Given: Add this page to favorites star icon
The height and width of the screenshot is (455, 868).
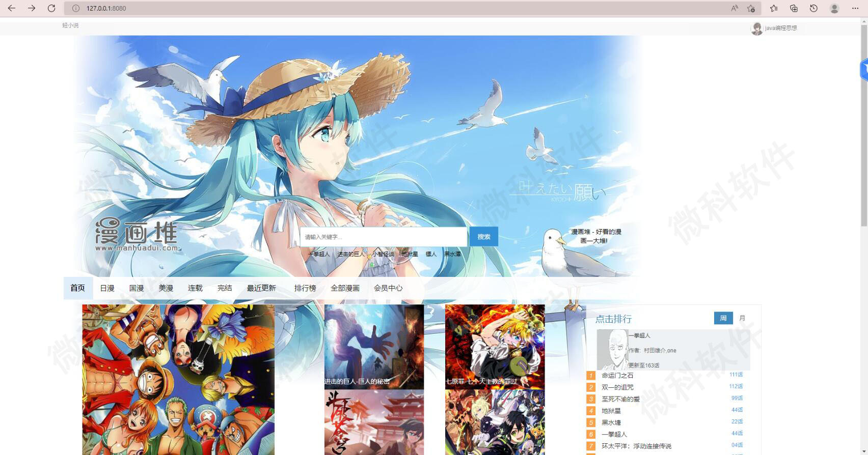Looking at the screenshot, I should pos(751,8).
